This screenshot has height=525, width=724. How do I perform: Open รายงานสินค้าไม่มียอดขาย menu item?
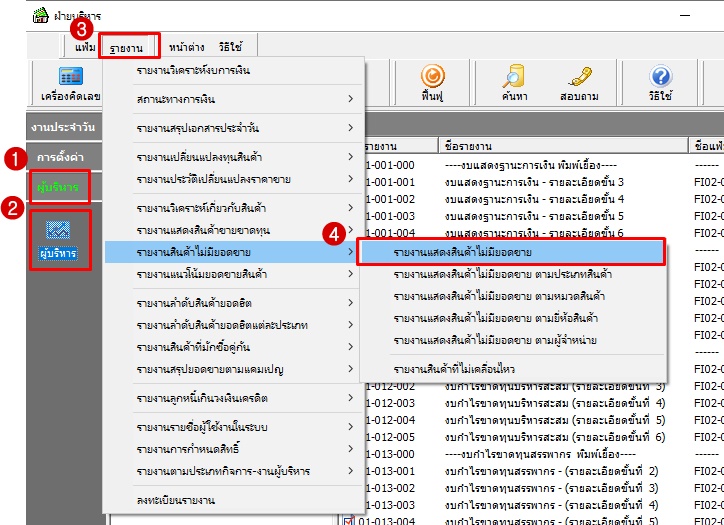click(231, 252)
